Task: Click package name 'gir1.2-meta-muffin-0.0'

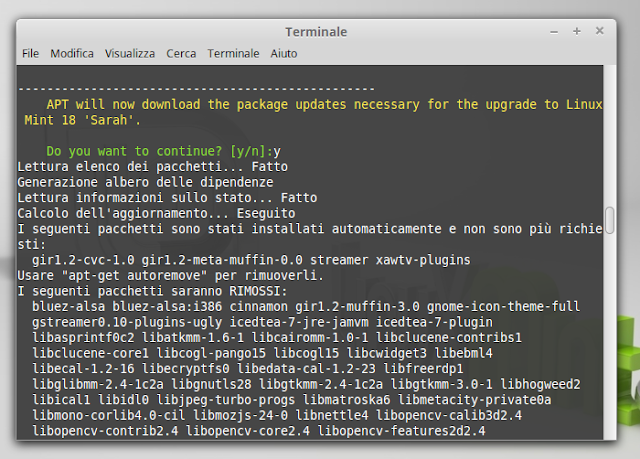Action: (x=222, y=260)
